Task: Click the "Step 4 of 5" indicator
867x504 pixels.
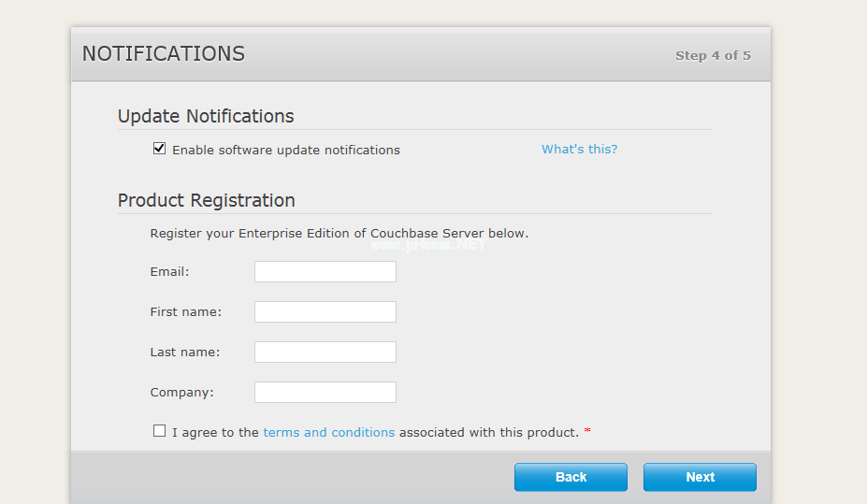Action: (x=713, y=55)
